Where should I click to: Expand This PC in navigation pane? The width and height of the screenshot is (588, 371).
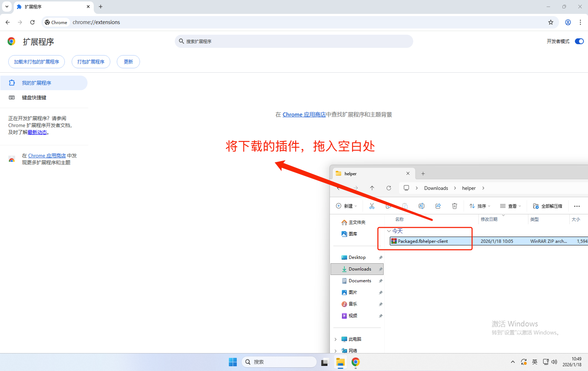click(x=336, y=339)
